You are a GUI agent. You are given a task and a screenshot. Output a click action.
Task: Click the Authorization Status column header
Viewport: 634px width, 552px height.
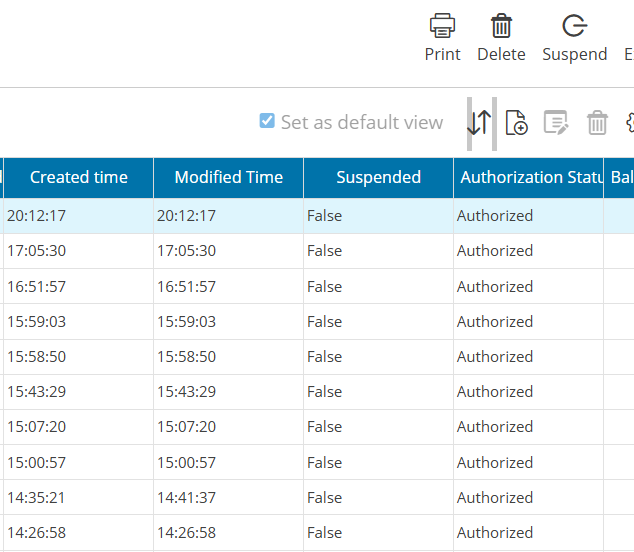tap(526, 178)
